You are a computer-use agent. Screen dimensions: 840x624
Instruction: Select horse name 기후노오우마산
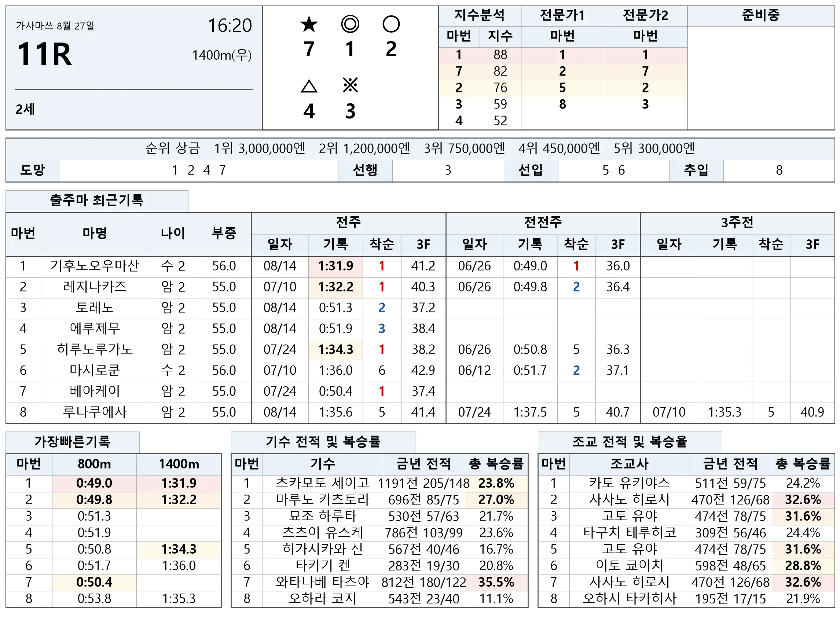coord(95,266)
